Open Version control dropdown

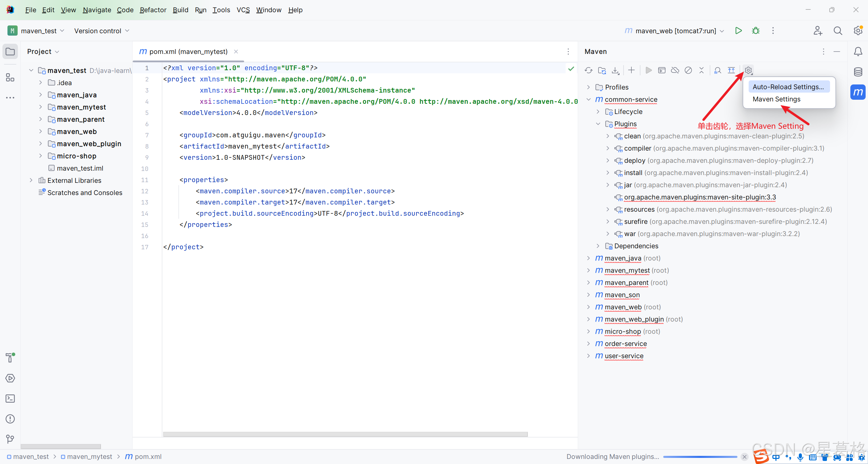tap(102, 31)
